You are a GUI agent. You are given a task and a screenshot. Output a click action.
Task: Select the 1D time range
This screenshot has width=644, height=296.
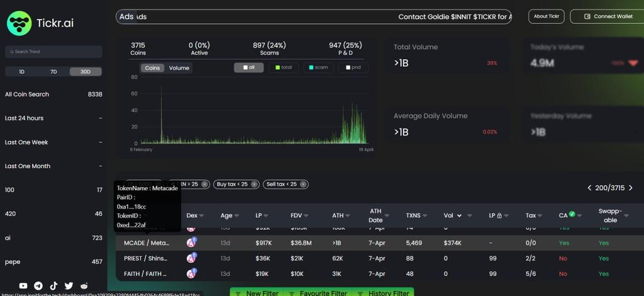[21, 72]
